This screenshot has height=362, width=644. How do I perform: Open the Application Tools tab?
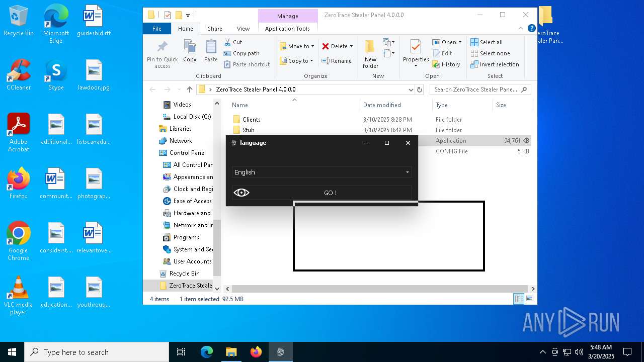coord(287,29)
